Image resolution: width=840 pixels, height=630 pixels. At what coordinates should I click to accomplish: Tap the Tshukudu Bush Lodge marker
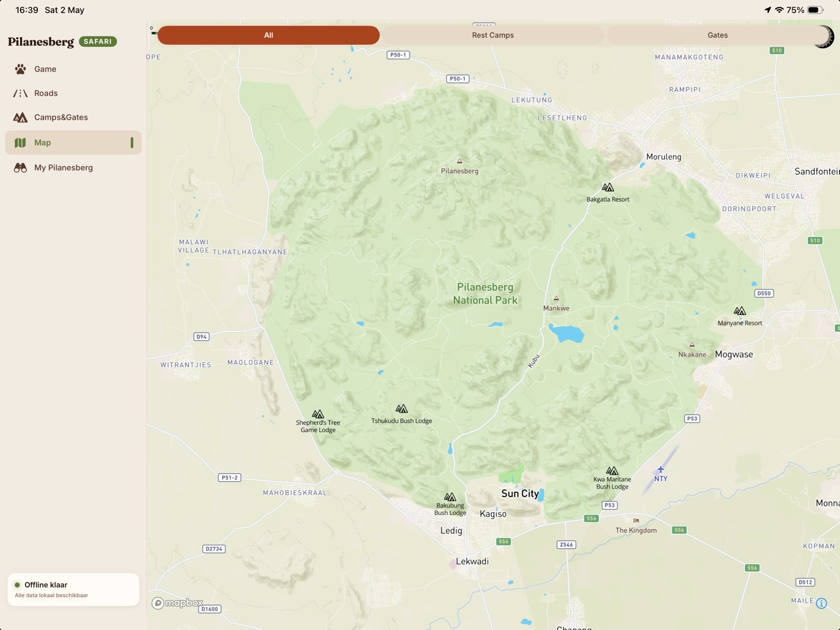[402, 409]
